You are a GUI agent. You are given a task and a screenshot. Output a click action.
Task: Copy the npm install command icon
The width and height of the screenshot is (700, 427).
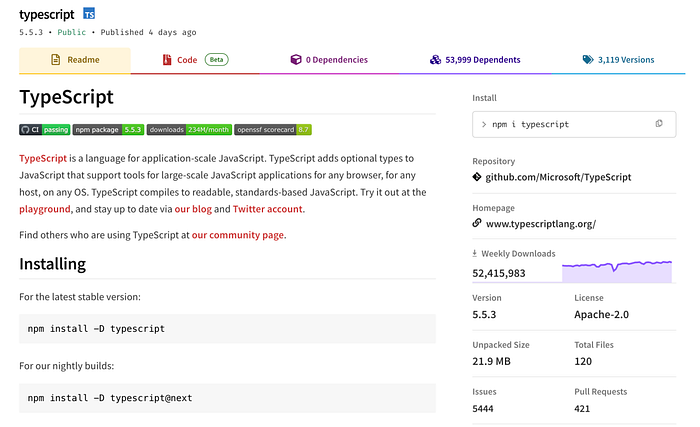(659, 124)
